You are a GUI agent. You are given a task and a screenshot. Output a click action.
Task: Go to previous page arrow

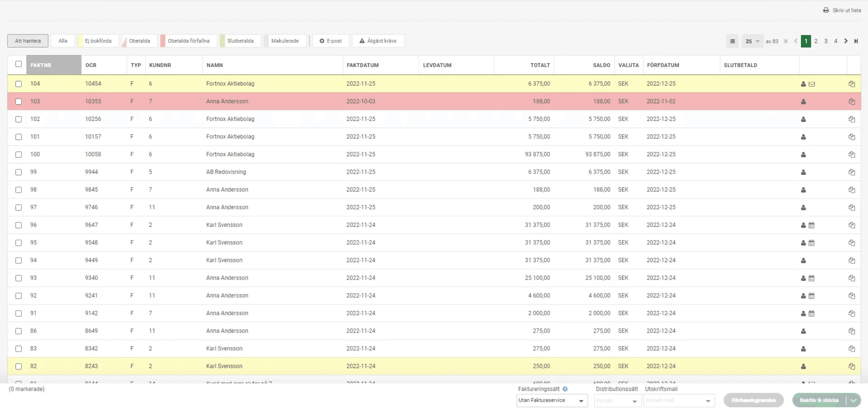tap(796, 41)
